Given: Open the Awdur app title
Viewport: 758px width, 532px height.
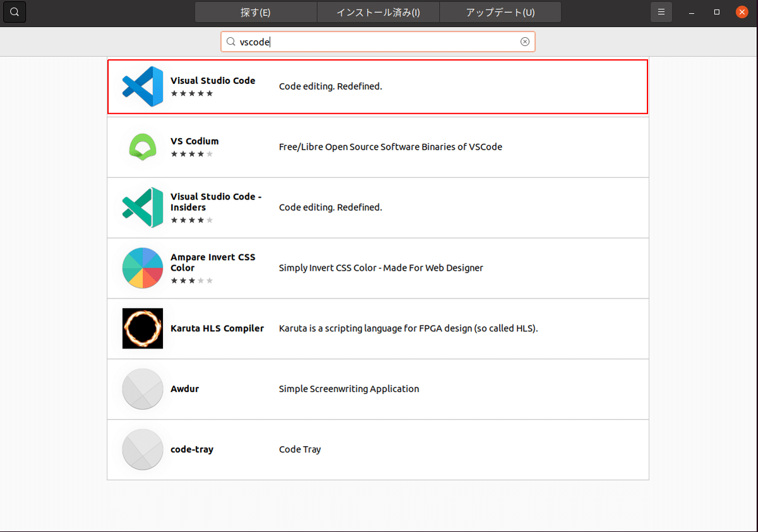Looking at the screenshot, I should 184,389.
